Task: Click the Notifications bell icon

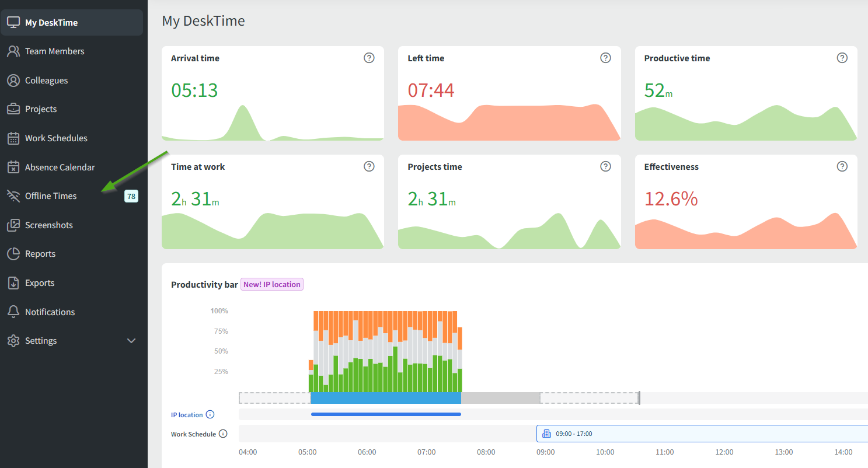Action: pyautogui.click(x=13, y=312)
